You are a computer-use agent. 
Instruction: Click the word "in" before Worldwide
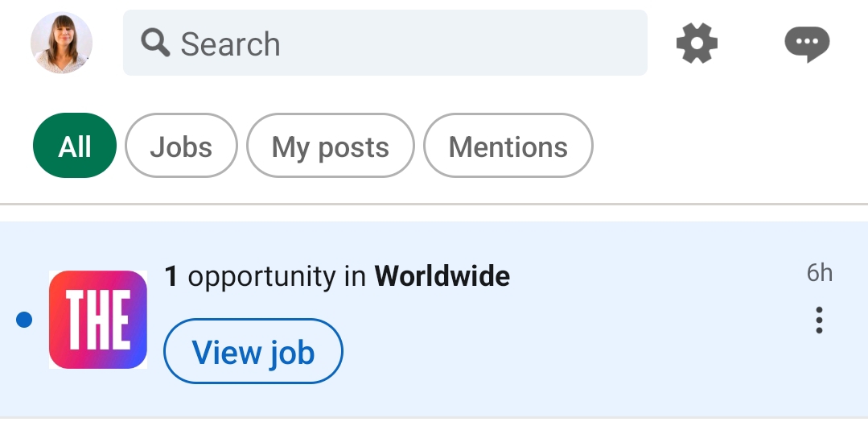[x=355, y=277]
